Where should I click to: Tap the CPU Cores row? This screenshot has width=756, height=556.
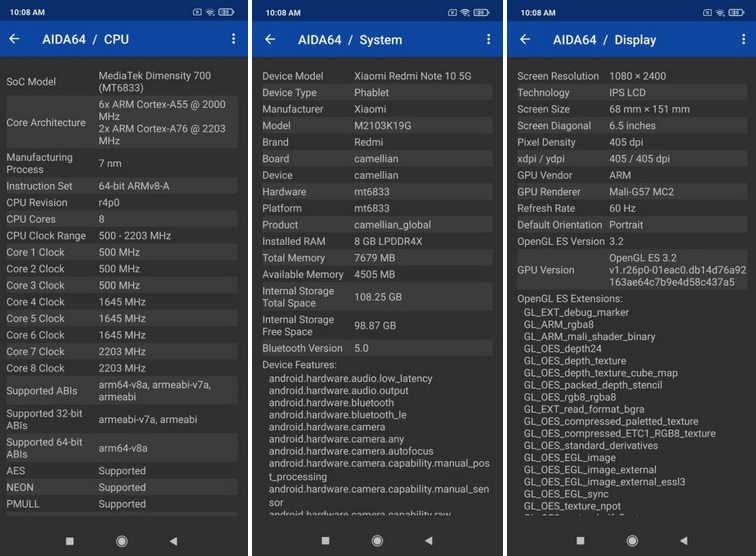[122, 219]
